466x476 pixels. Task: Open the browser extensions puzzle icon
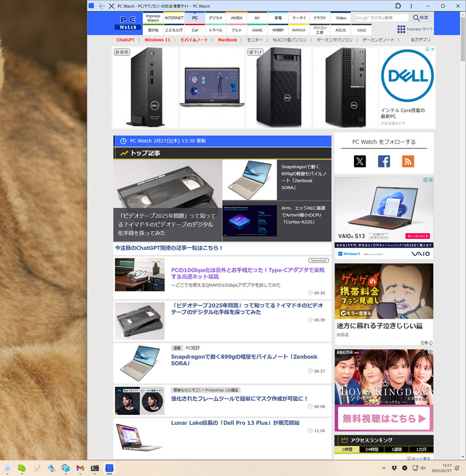[398, 6]
